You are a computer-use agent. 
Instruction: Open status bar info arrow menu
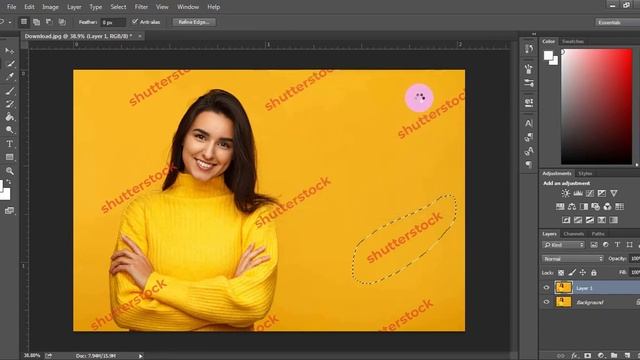tap(141, 356)
